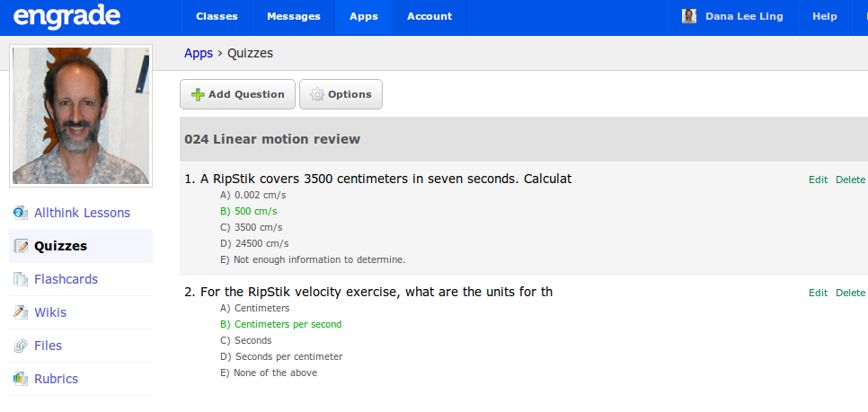This screenshot has height=412, width=868.
Task: Click the Files paperclip icon
Action: 21,346
